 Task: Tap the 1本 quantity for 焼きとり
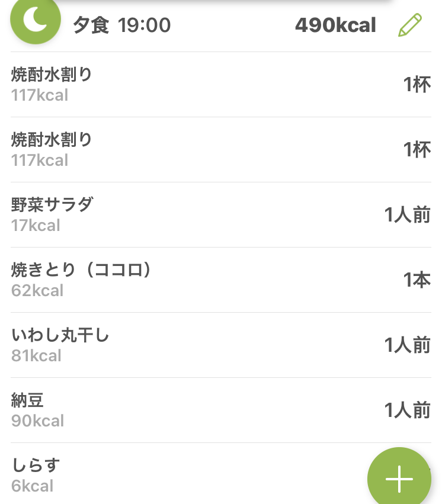pyautogui.click(x=417, y=280)
